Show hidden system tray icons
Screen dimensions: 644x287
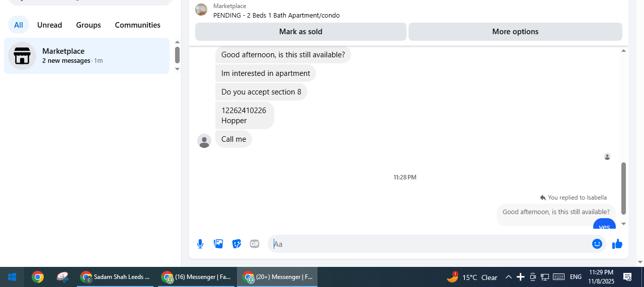click(508, 277)
